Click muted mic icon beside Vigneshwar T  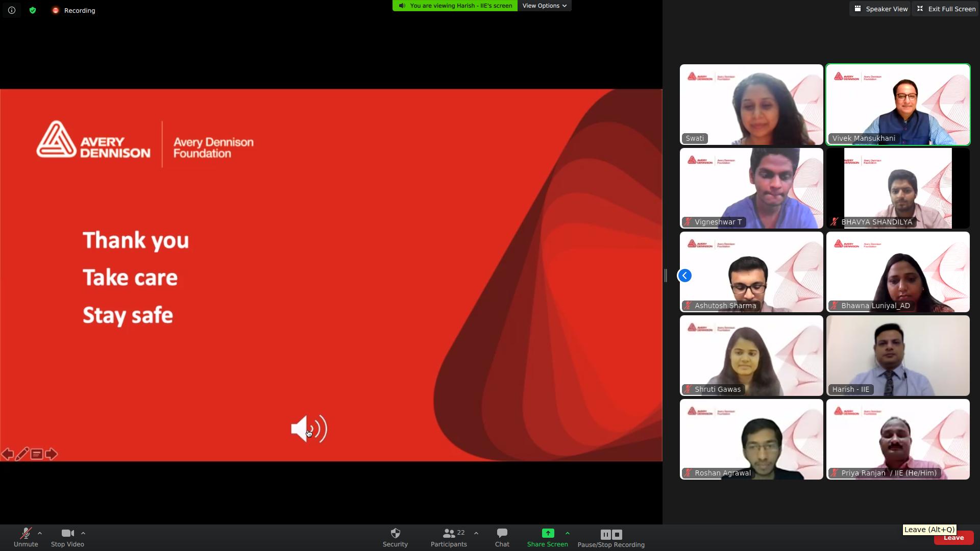[x=688, y=222]
